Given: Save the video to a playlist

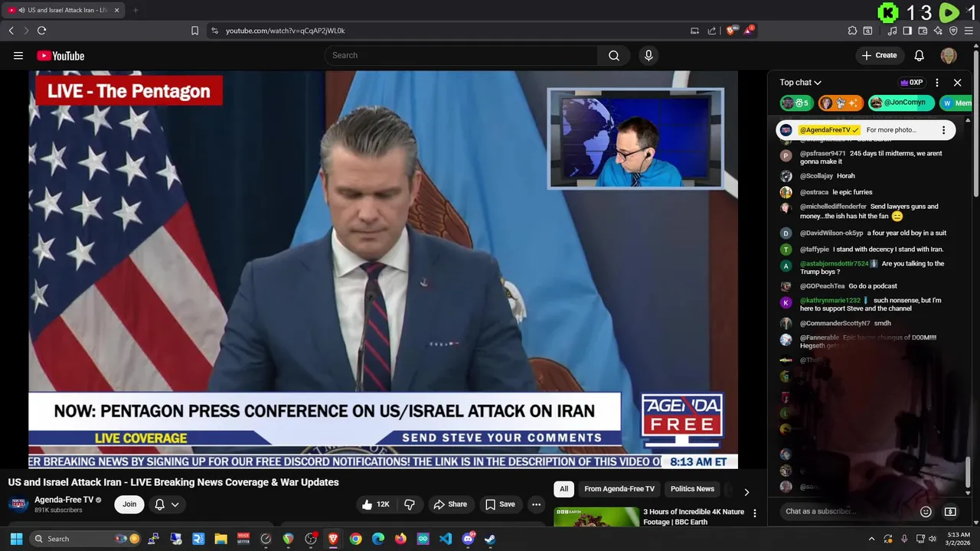Looking at the screenshot, I should tap(500, 504).
